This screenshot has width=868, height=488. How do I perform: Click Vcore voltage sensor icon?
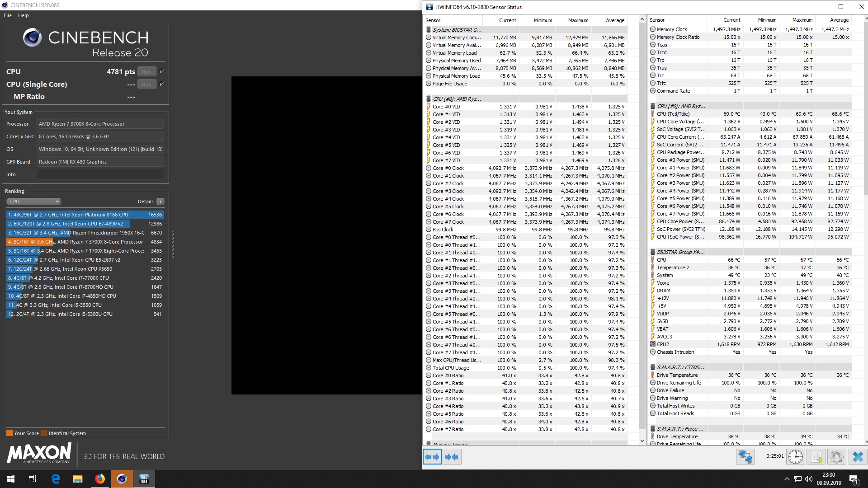pos(653,283)
